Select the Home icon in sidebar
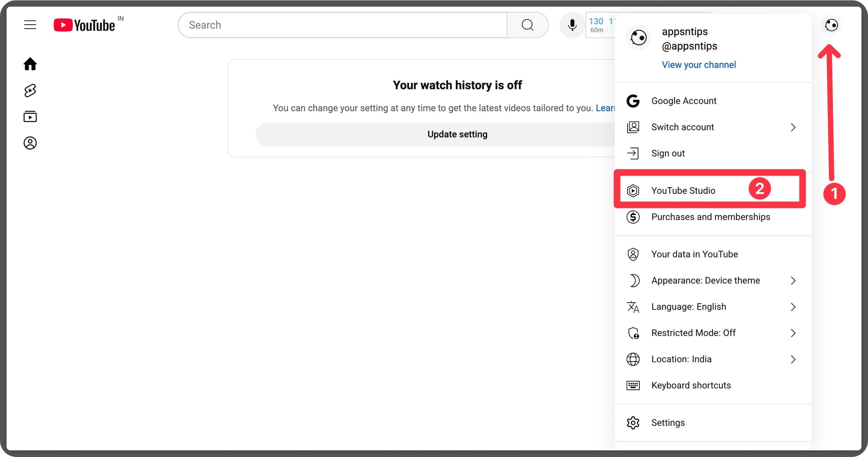Viewport: 868px width, 457px height. coord(30,64)
